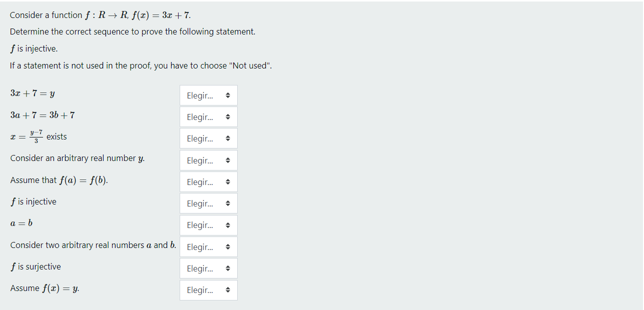Click the arrow icon beside "3a + 7 = 3b + 7" selector
644x310 pixels.
pos(228,116)
